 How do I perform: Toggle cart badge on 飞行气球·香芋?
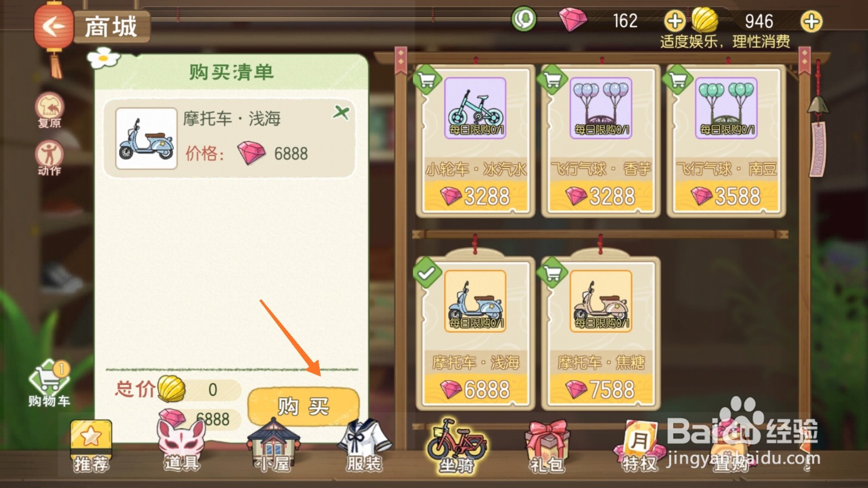point(552,80)
